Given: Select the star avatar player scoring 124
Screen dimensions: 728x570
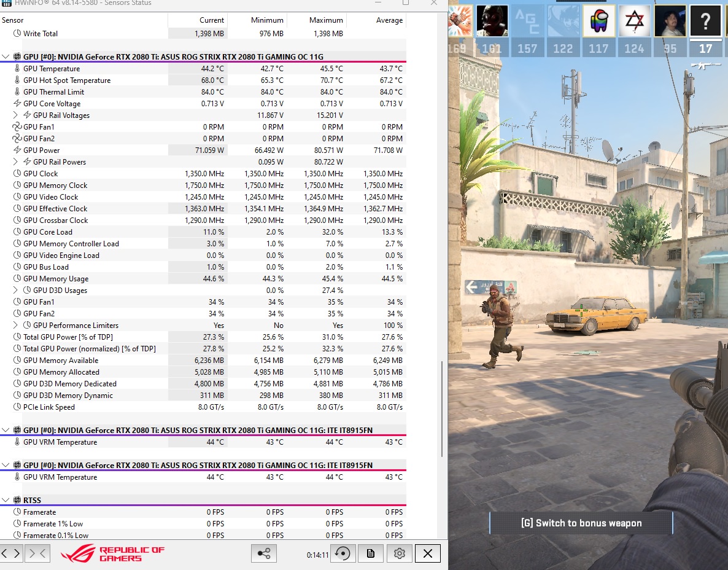Looking at the screenshot, I should click(634, 21).
